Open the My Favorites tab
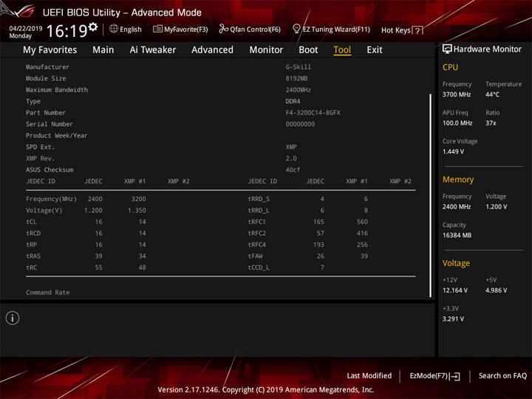 pyautogui.click(x=50, y=50)
